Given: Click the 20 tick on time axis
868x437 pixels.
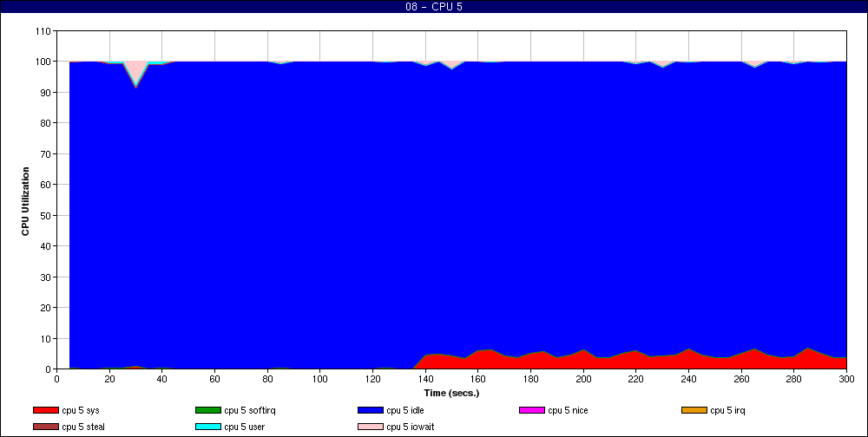Looking at the screenshot, I should click(109, 379).
